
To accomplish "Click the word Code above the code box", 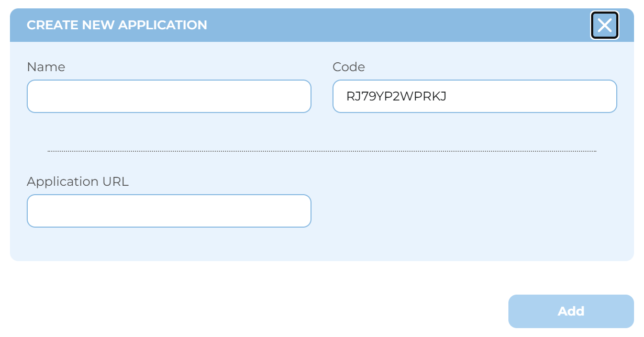I will coord(349,67).
